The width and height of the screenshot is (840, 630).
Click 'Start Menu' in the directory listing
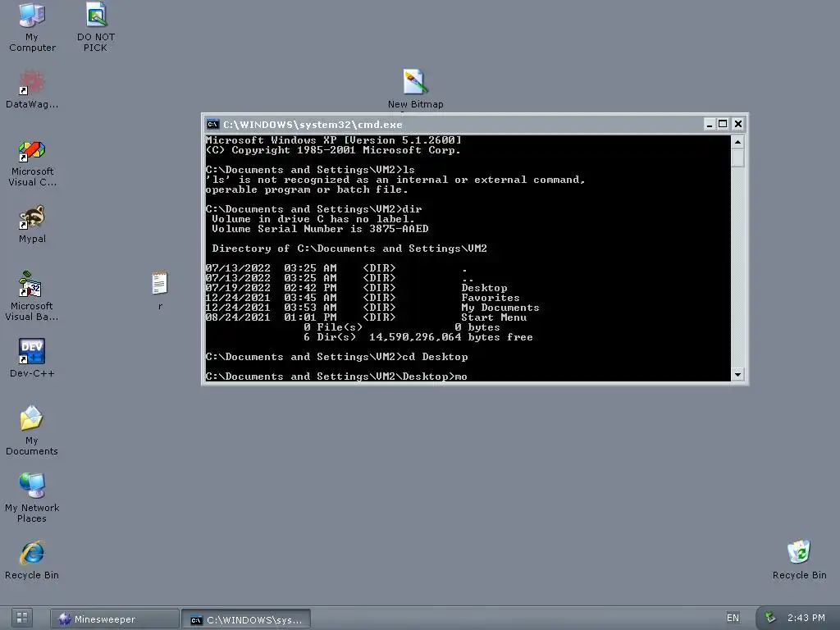[x=494, y=317]
